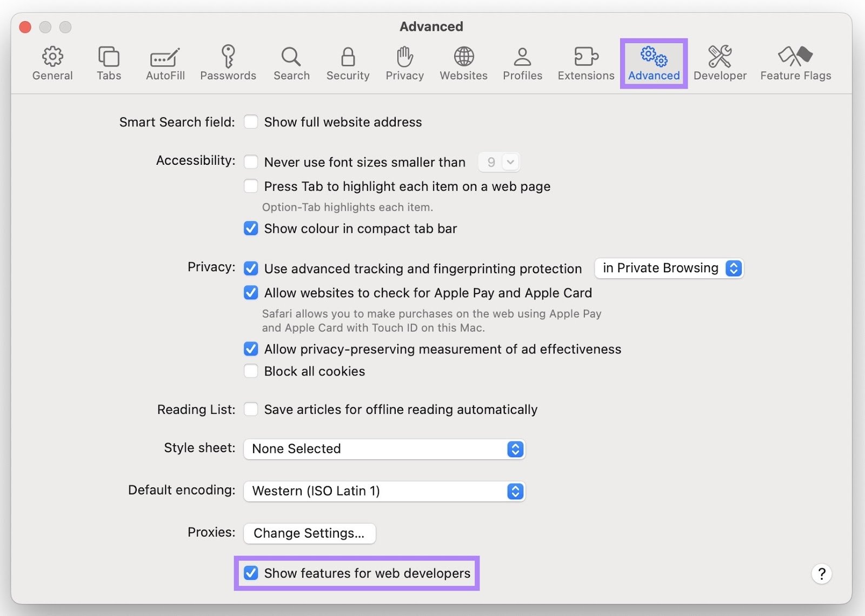Change the Default encoding dropdown
Image resolution: width=865 pixels, height=616 pixels.
tap(384, 491)
